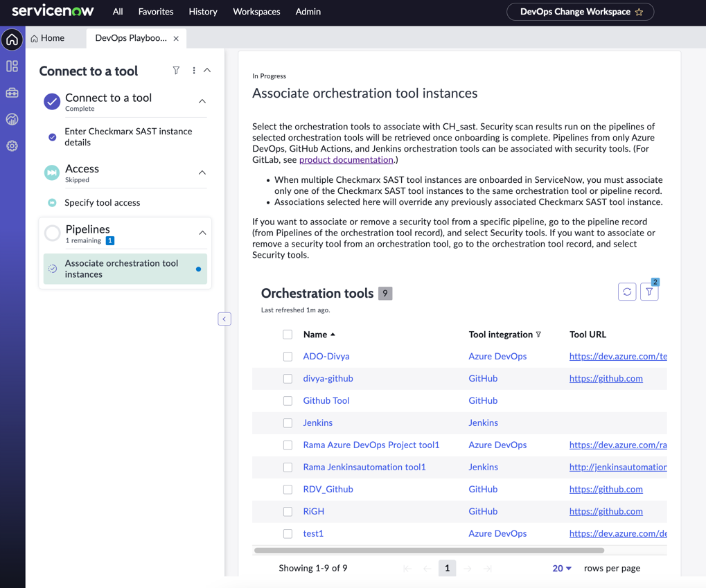Open the ADO-Divya tool record
Image resolution: width=706 pixels, height=588 pixels.
(326, 356)
